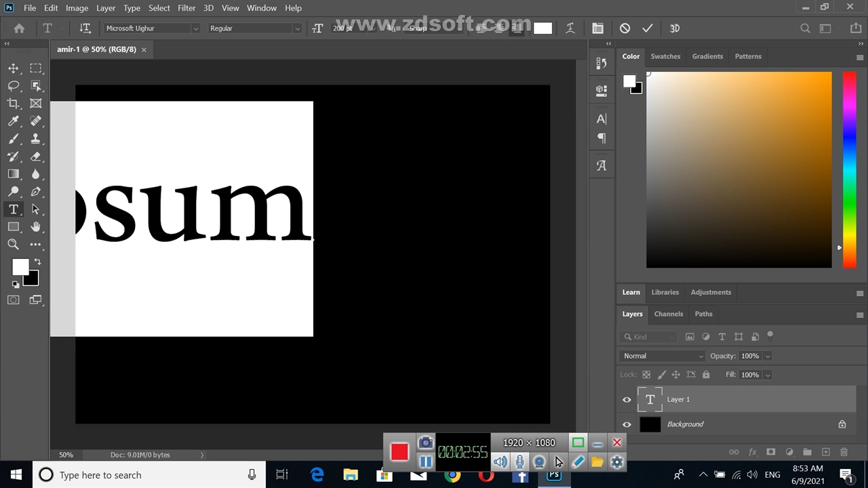Switch to the Channels tab

point(668,314)
